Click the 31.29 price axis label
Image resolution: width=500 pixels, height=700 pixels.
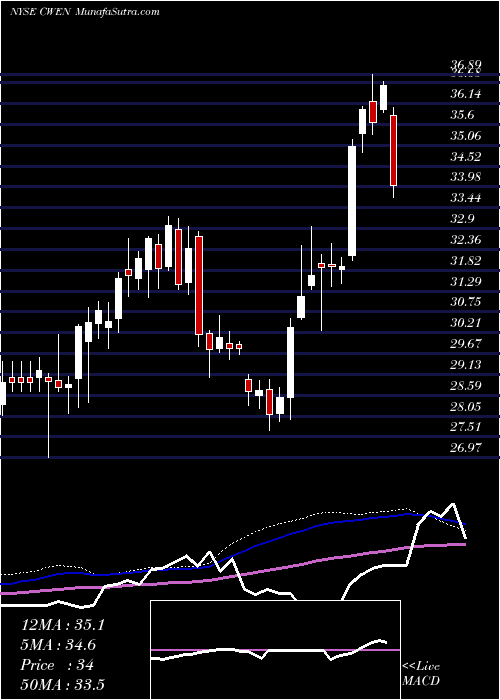(466, 281)
